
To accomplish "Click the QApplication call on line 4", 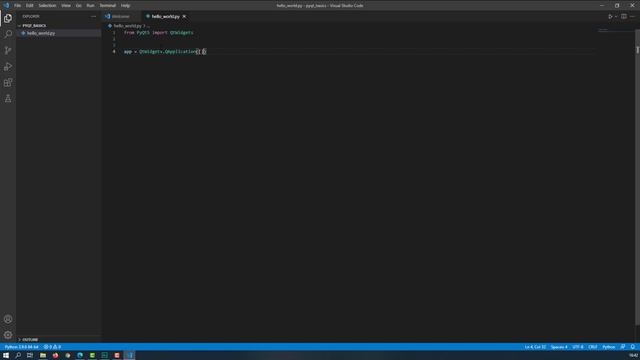I will click(x=180, y=51).
